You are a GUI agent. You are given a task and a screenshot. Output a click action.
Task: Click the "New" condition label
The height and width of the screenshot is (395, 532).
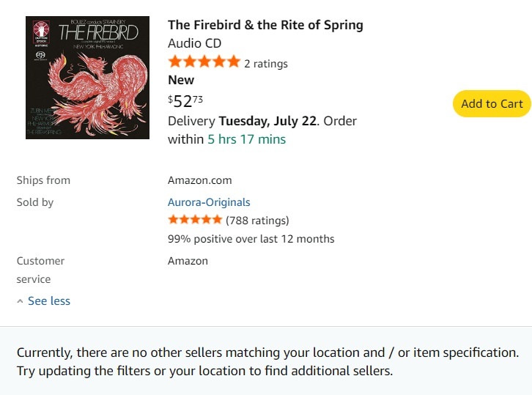(x=181, y=80)
